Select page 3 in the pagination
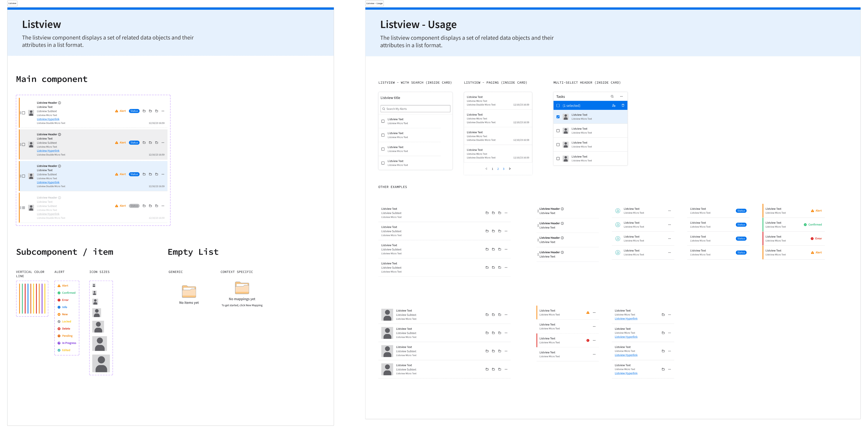This screenshot has height=433, width=868. [504, 169]
